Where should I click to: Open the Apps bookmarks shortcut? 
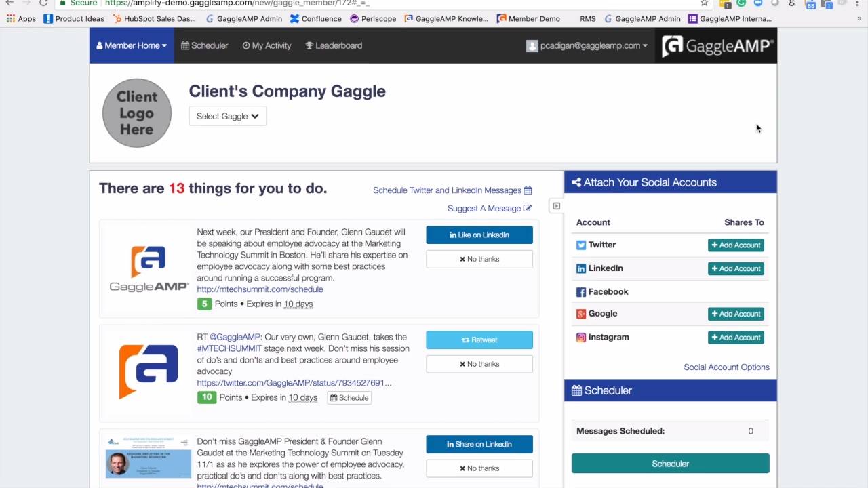click(21, 19)
